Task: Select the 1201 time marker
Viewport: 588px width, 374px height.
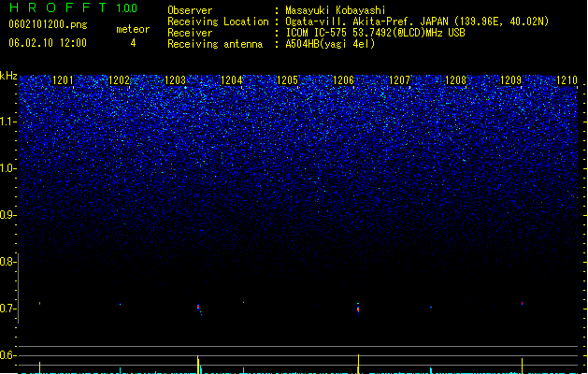Action: (63, 80)
